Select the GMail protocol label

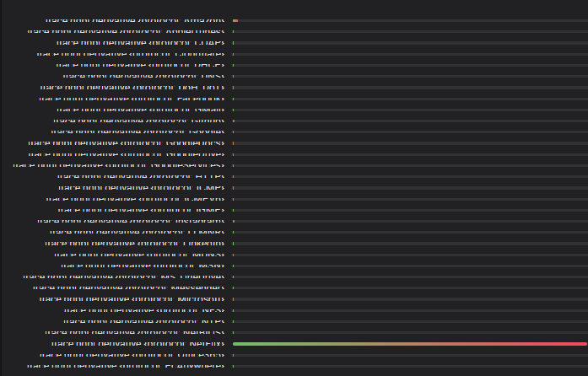[141, 110]
